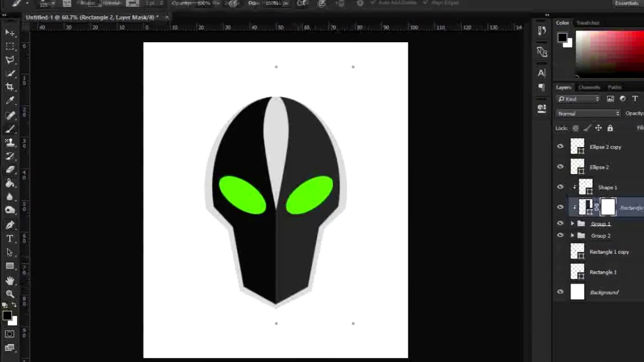This screenshot has height=362, width=644.
Task: Select the Paint Bucket tool
Action: pos(10,184)
